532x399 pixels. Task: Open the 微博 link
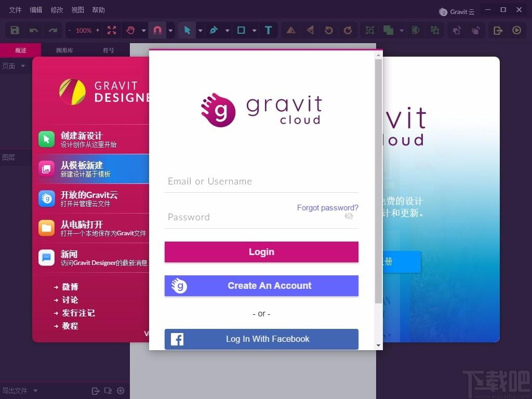(x=70, y=287)
